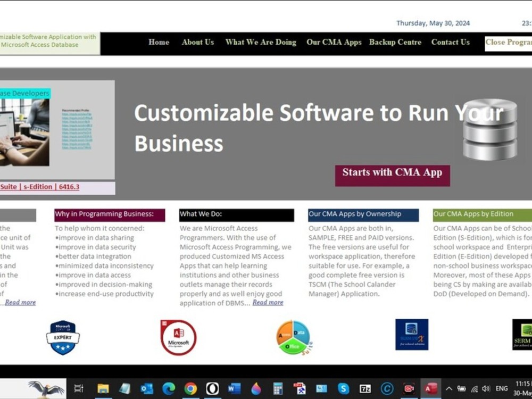The width and height of the screenshot is (532, 399).
Task: Launch Microsoft Edge from the taskbar
Action: pos(169,388)
